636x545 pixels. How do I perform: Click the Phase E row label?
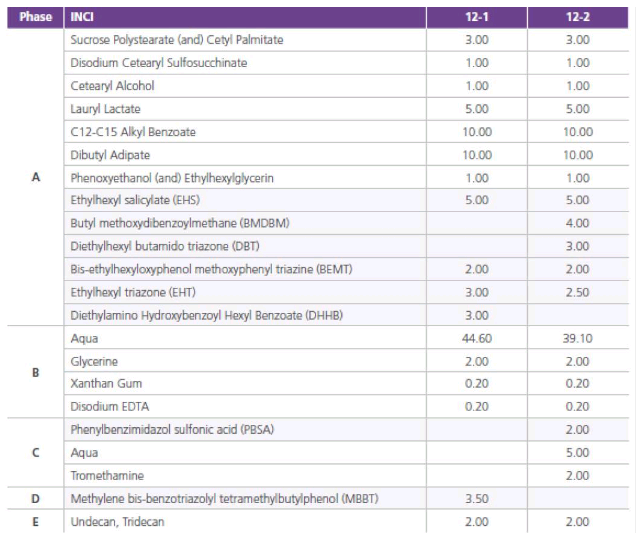[x=36, y=521]
